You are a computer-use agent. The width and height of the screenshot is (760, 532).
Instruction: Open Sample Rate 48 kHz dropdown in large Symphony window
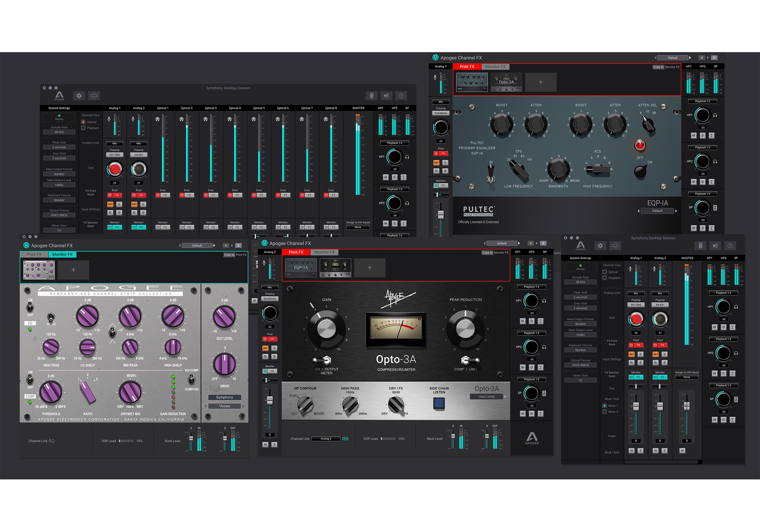click(x=59, y=132)
